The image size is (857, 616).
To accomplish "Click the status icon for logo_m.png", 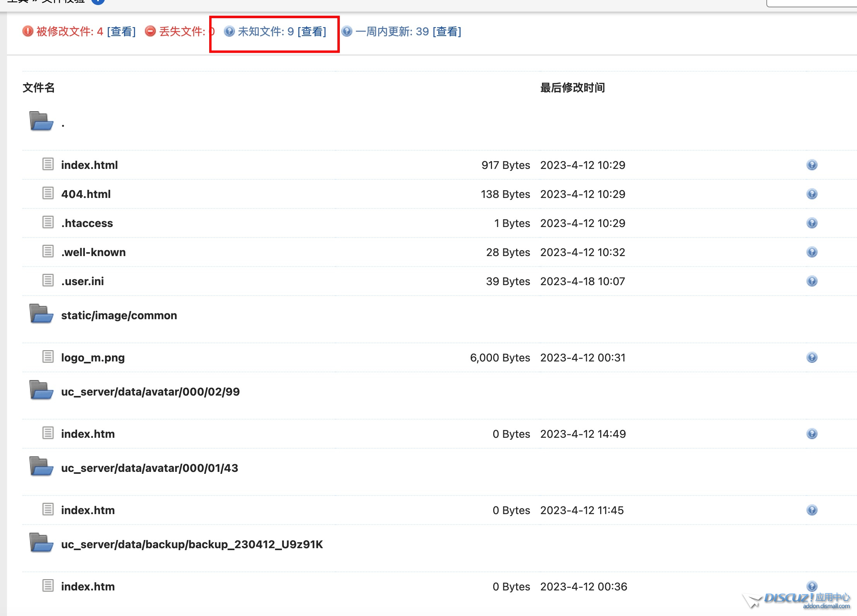I will click(812, 358).
